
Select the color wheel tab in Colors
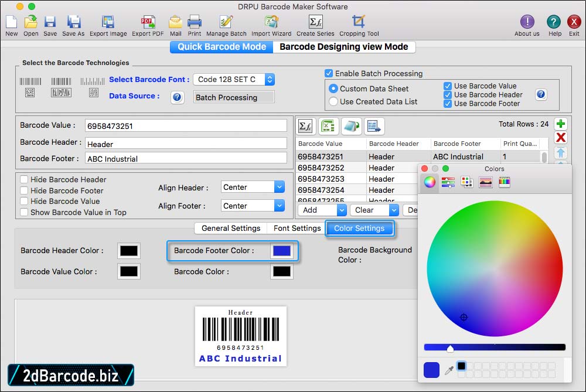pyautogui.click(x=430, y=182)
